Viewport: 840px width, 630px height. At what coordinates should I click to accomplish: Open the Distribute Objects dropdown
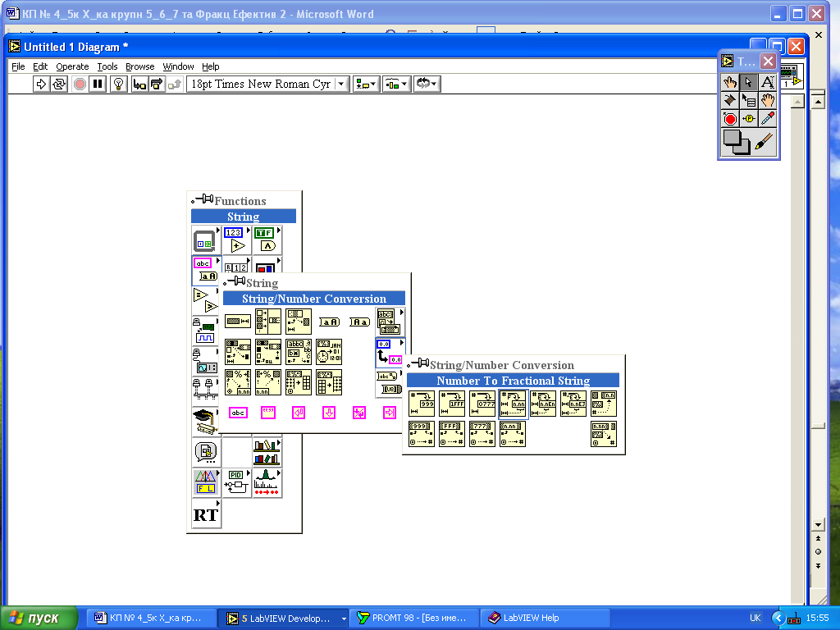(x=396, y=84)
